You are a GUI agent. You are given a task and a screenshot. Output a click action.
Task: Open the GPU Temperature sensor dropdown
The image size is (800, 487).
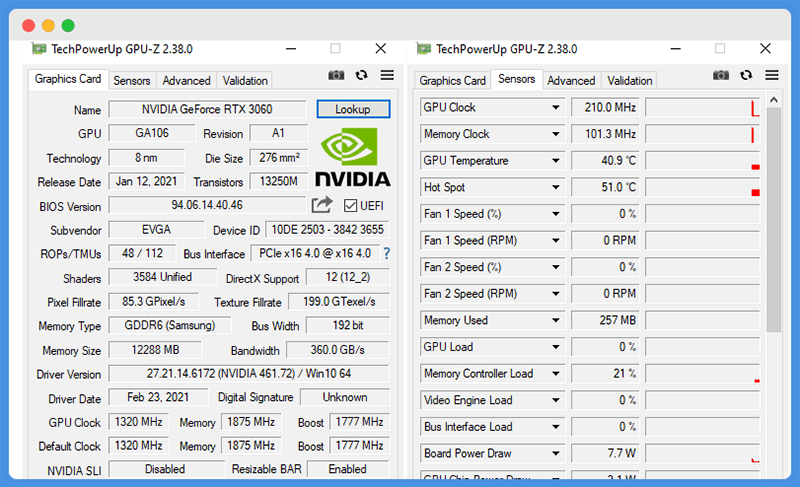tap(556, 161)
